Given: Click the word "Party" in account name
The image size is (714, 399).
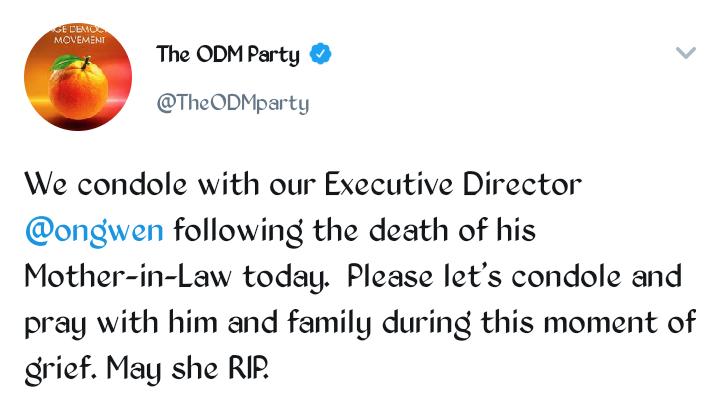Looking at the screenshot, I should [x=274, y=56].
